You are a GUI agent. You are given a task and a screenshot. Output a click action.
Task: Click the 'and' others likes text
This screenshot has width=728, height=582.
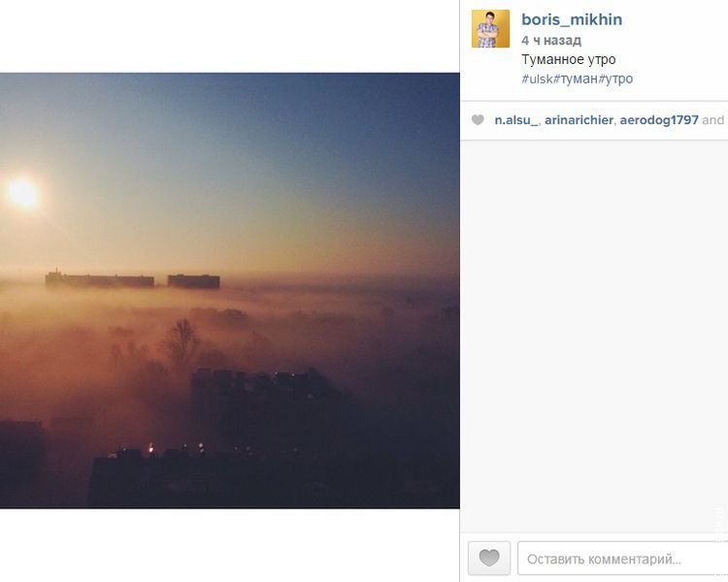pos(713,120)
